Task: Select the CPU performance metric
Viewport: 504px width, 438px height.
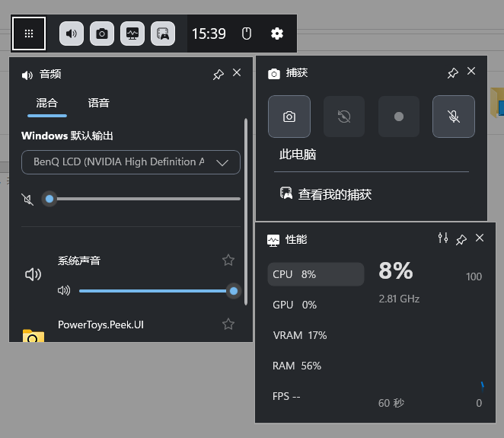Action: [315, 274]
